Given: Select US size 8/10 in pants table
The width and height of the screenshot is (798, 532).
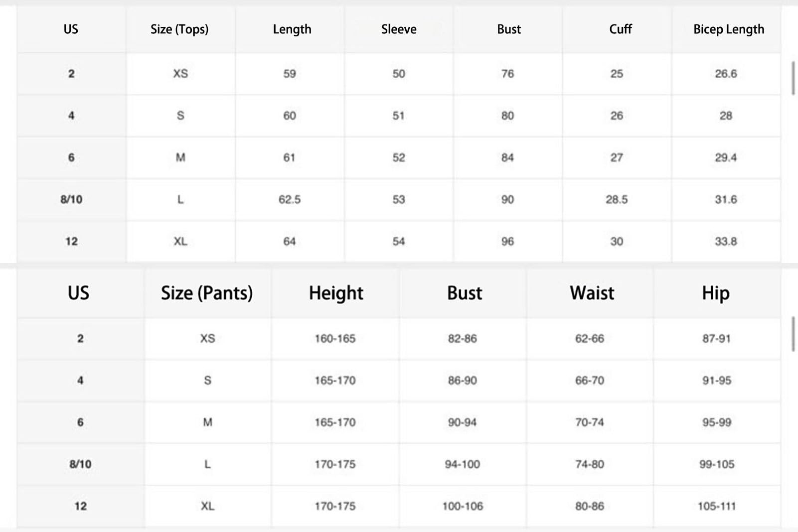Looking at the screenshot, I should click(x=80, y=464).
